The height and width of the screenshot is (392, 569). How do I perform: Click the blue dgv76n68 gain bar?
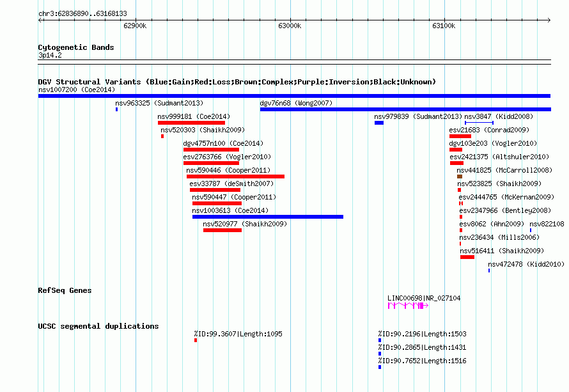tap(406, 109)
